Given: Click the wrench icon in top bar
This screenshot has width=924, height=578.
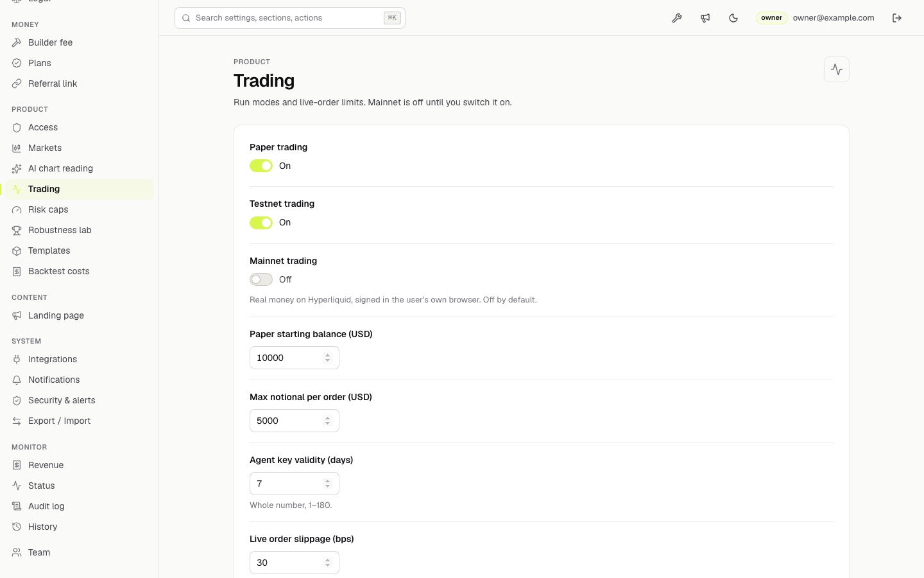Looking at the screenshot, I should (x=677, y=18).
